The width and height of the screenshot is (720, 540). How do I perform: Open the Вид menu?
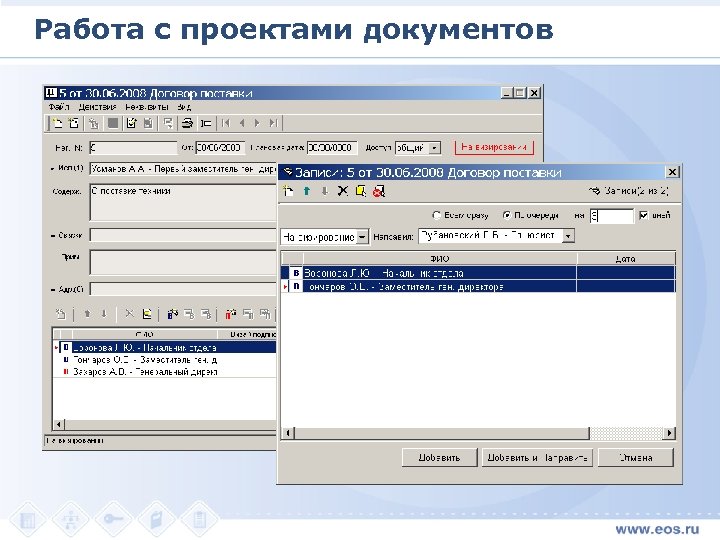(184, 107)
